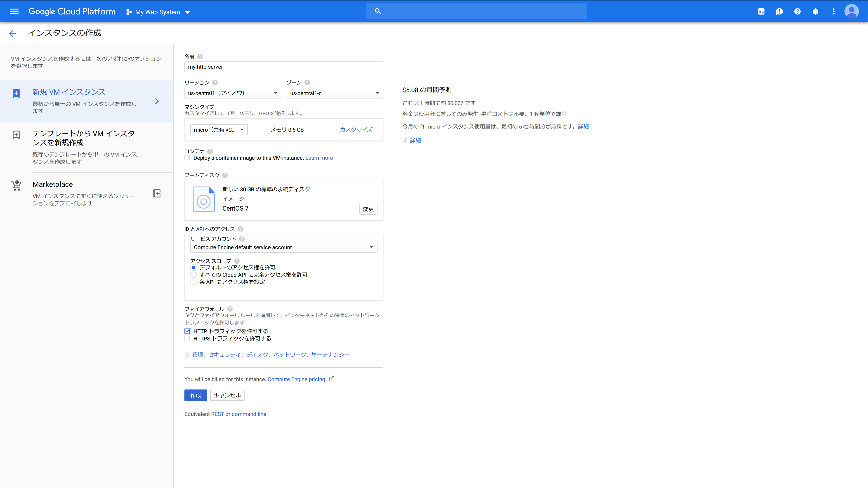Click the 変更 boot disk button
Viewport: 868px width, 488px height.
[368, 209]
